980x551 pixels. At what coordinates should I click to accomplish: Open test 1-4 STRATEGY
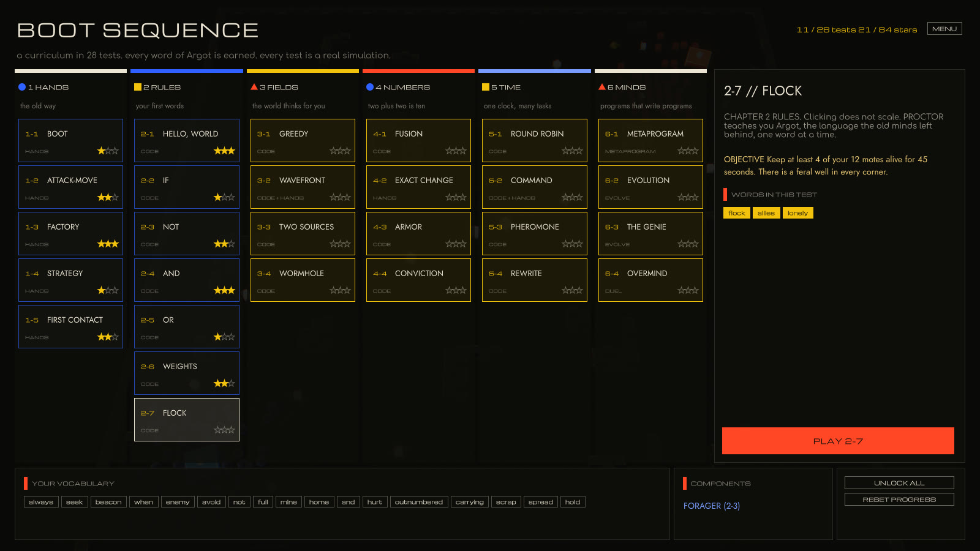tap(70, 280)
